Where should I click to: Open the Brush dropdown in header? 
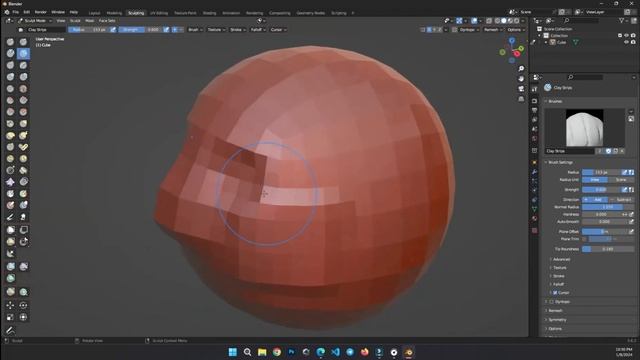[195, 30]
